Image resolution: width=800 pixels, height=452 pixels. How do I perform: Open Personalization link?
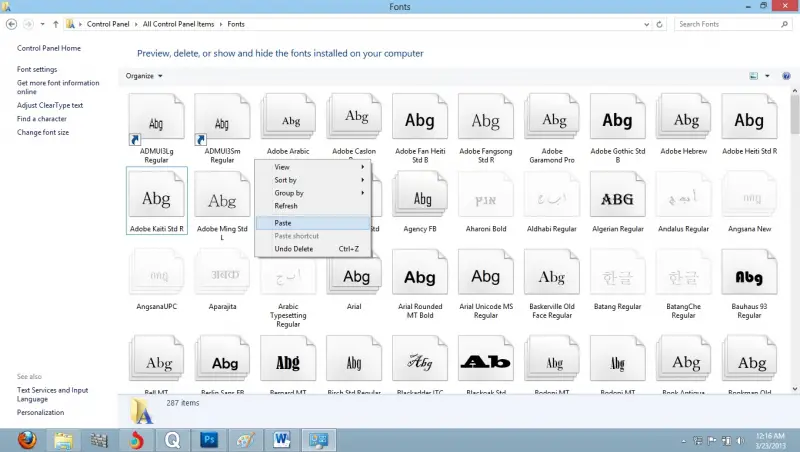(x=40, y=412)
